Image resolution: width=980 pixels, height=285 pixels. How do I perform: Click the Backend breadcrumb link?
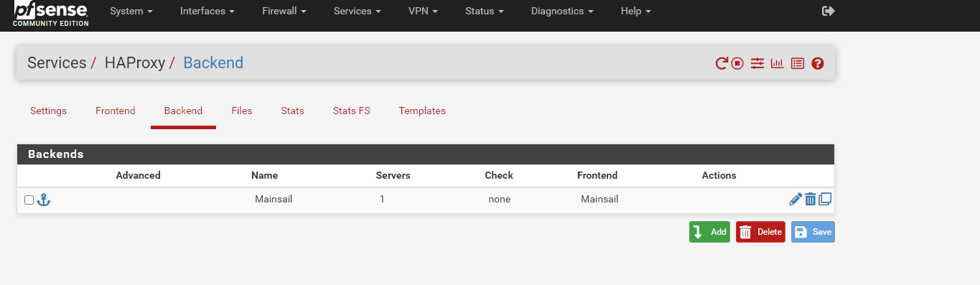(x=213, y=63)
